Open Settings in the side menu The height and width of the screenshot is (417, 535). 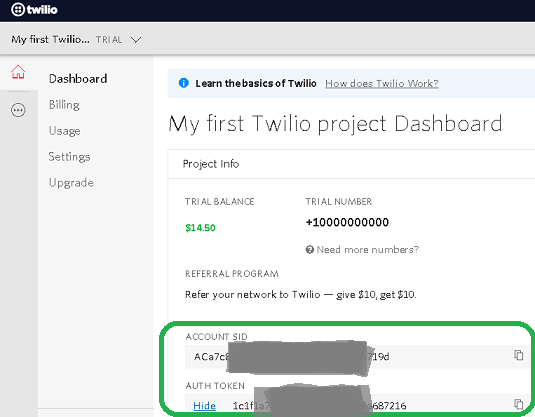(69, 157)
